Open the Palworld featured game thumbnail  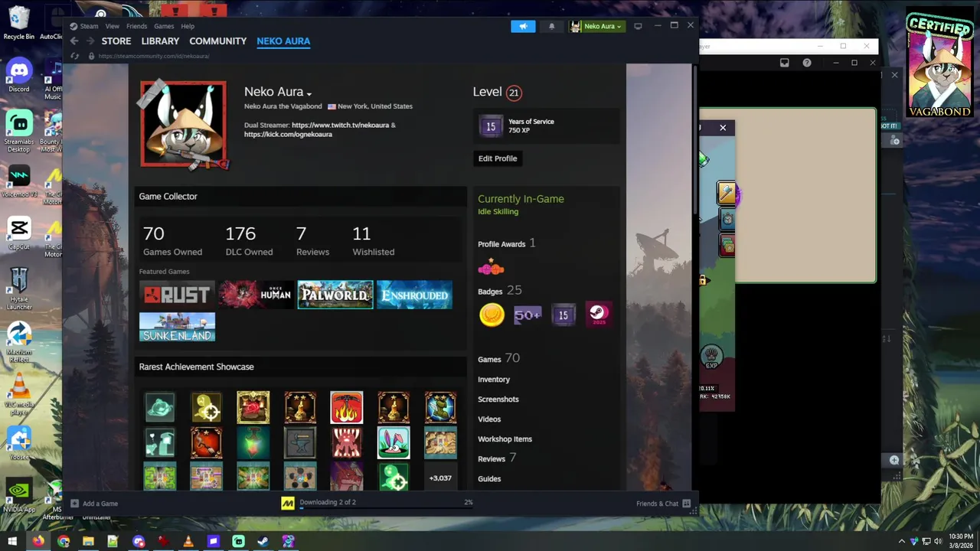point(335,295)
